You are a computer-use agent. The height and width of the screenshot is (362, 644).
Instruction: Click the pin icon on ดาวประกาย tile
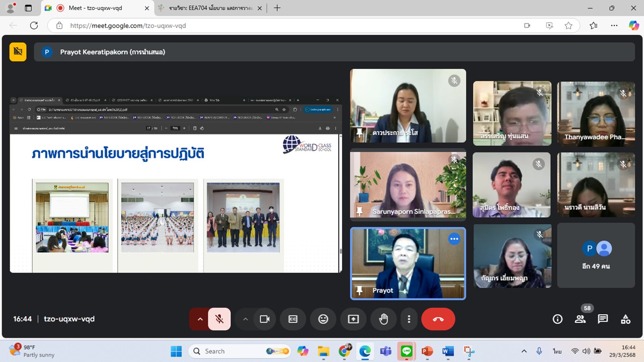pos(359,133)
